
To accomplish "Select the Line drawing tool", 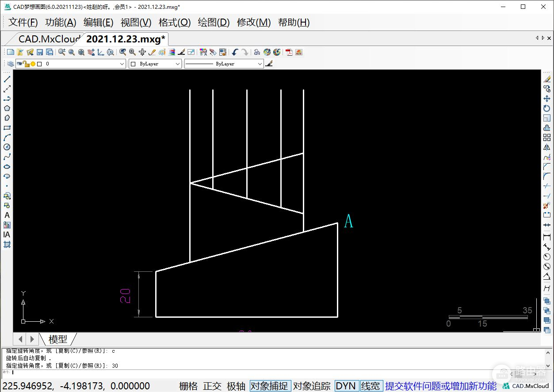I will (7, 79).
